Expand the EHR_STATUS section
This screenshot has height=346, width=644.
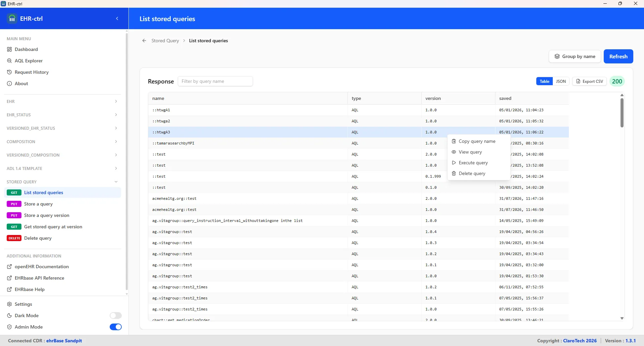coord(62,115)
